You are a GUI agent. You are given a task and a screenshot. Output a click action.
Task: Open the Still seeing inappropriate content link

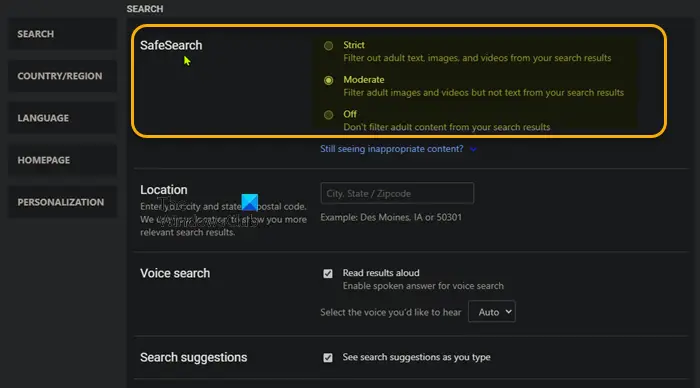392,149
